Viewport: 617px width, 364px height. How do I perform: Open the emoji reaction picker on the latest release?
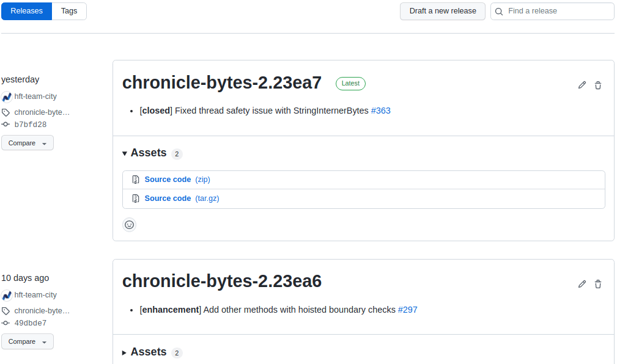pyautogui.click(x=129, y=225)
